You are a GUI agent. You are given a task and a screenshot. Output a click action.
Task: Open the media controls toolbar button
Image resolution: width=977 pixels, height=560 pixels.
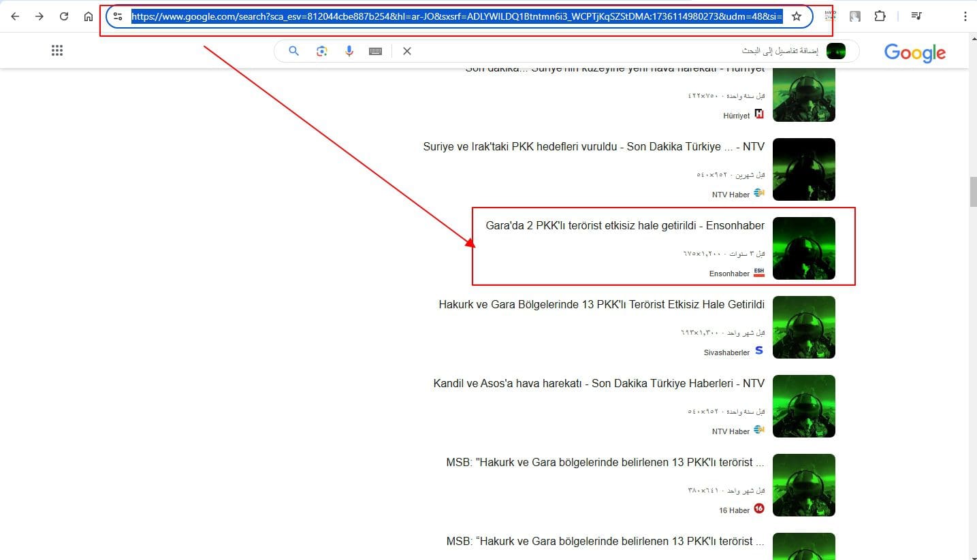[x=916, y=16]
